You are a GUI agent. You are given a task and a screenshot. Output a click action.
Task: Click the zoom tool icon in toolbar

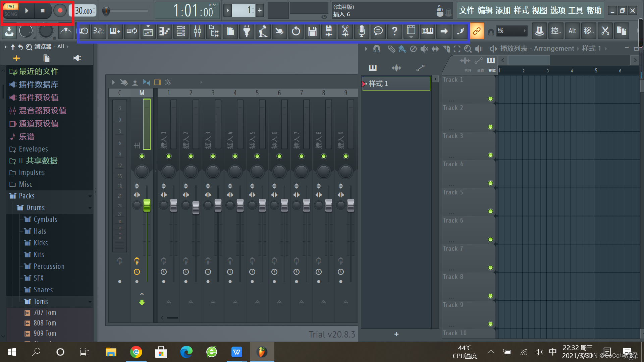coord(468,49)
